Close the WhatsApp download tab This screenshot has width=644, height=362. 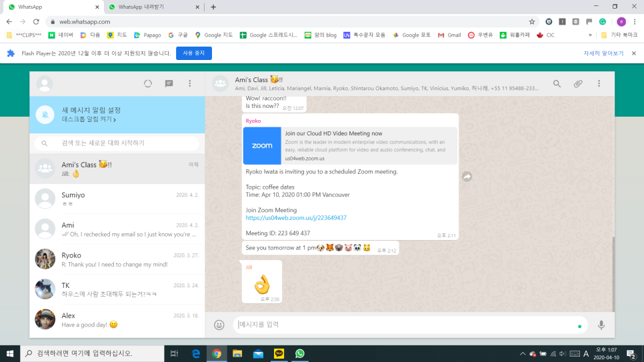(197, 7)
